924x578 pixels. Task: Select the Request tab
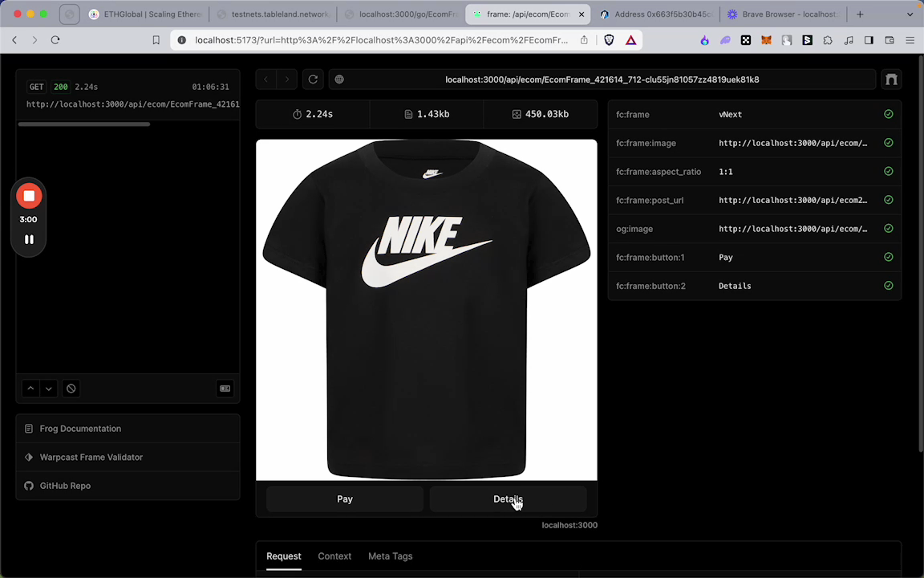coord(283,556)
